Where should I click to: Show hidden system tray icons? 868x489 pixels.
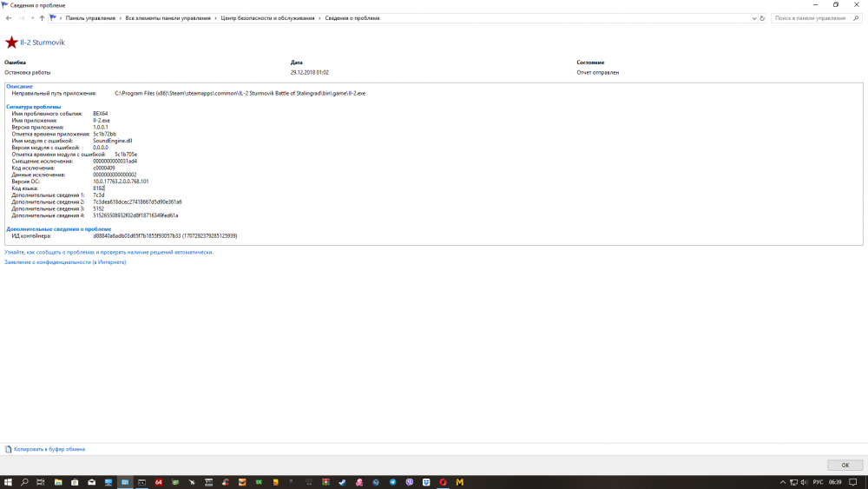point(783,482)
